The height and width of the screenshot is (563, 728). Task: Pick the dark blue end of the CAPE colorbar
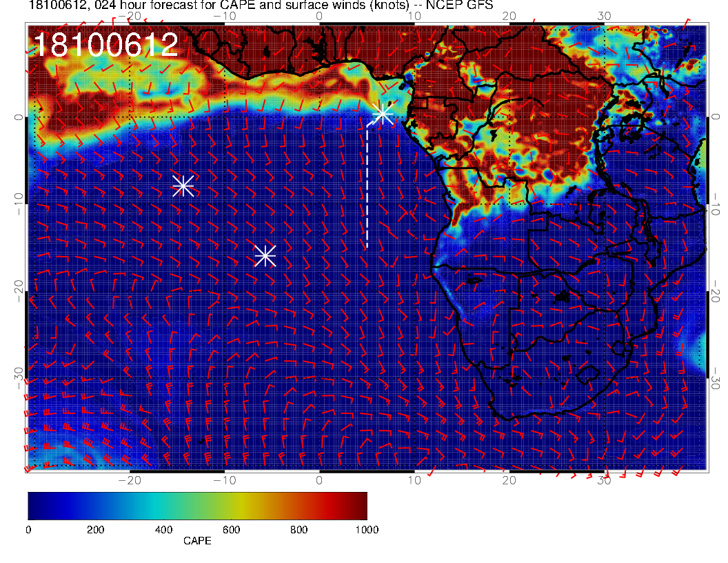(34, 505)
